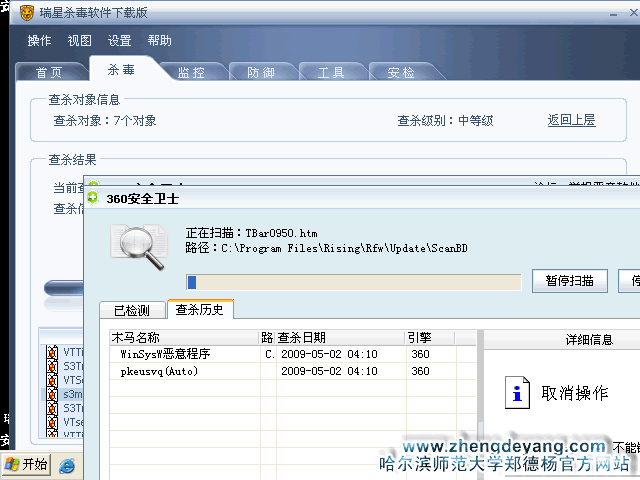The height and width of the screenshot is (480, 640).
Task: Switch to the 工具 tab
Action: [331, 72]
